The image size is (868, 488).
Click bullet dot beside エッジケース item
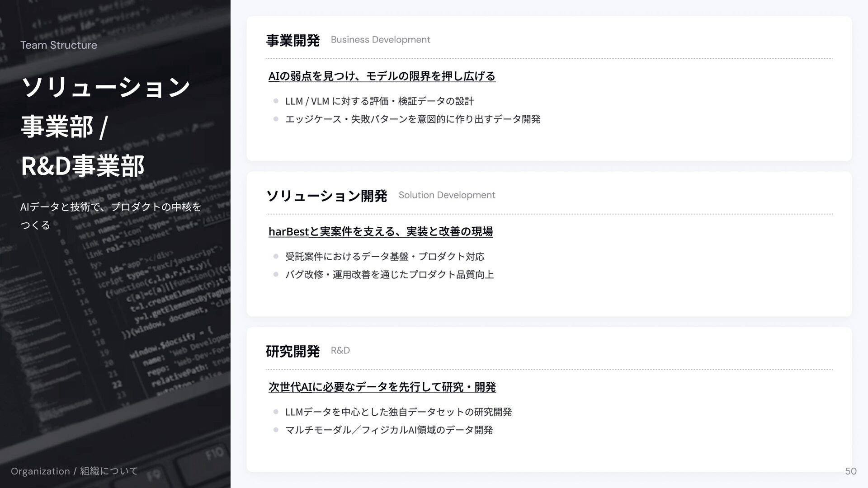275,119
